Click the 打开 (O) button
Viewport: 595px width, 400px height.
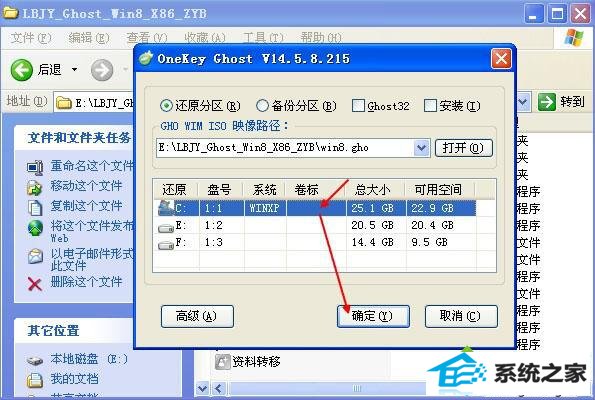click(463, 148)
